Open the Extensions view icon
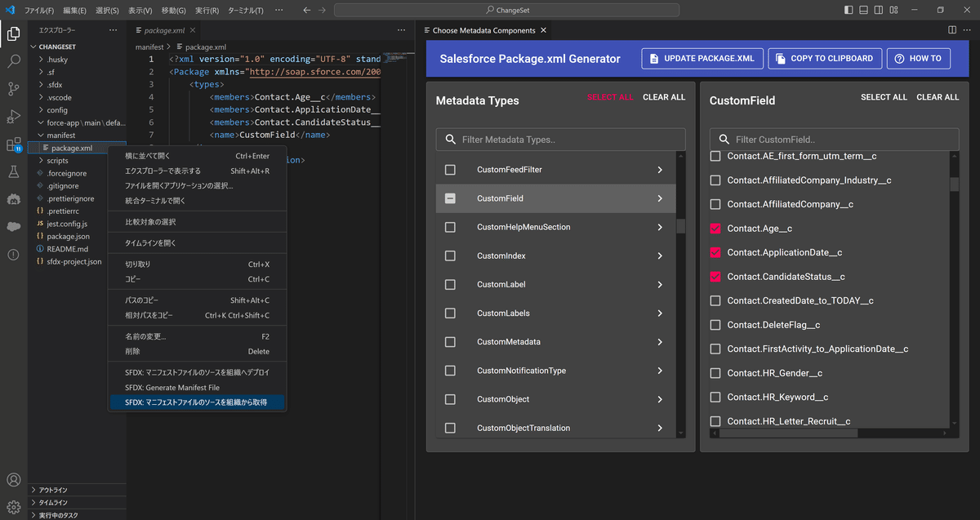The image size is (980, 520). pyautogui.click(x=14, y=144)
